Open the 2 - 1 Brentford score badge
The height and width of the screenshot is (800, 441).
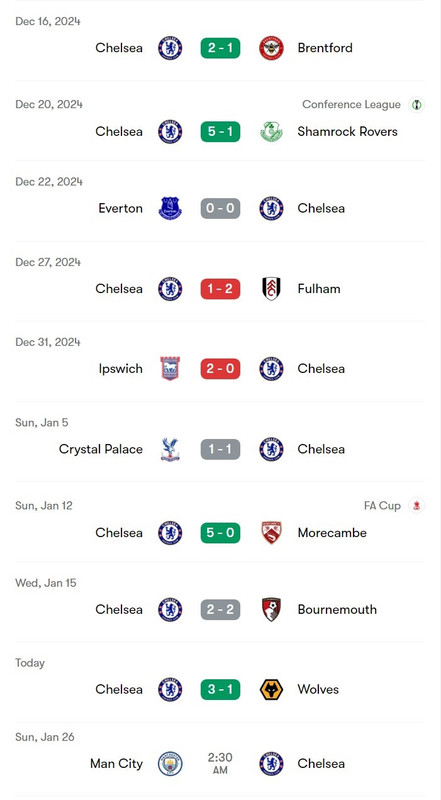(x=220, y=48)
